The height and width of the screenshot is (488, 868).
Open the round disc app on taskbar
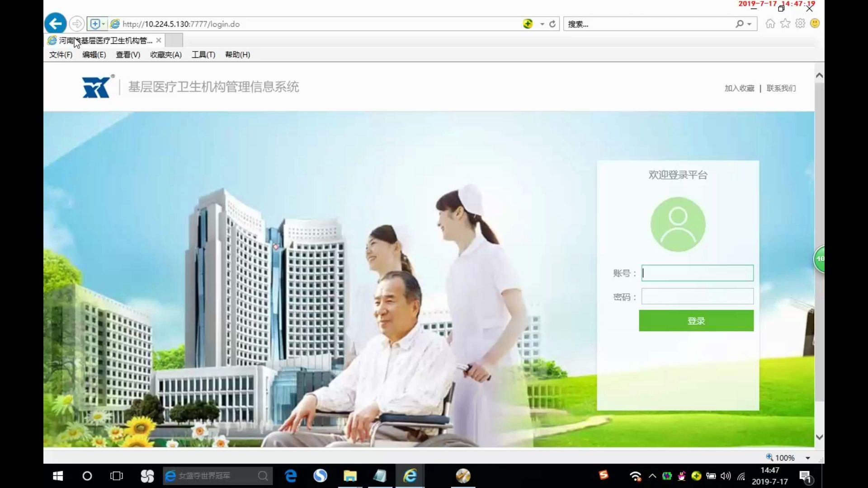coord(463,476)
